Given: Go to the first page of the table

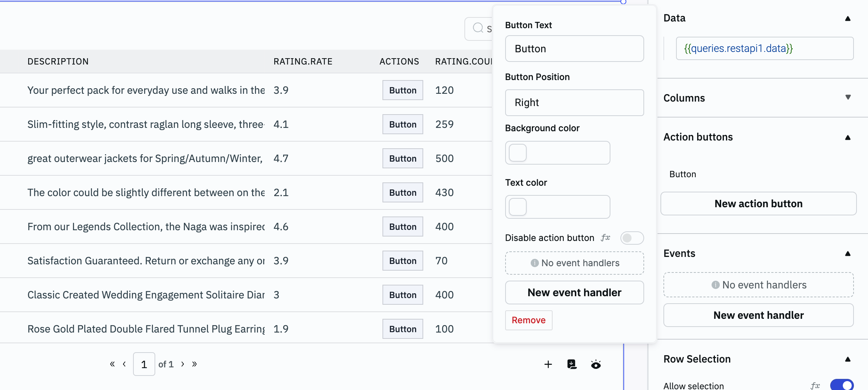Looking at the screenshot, I should point(112,364).
